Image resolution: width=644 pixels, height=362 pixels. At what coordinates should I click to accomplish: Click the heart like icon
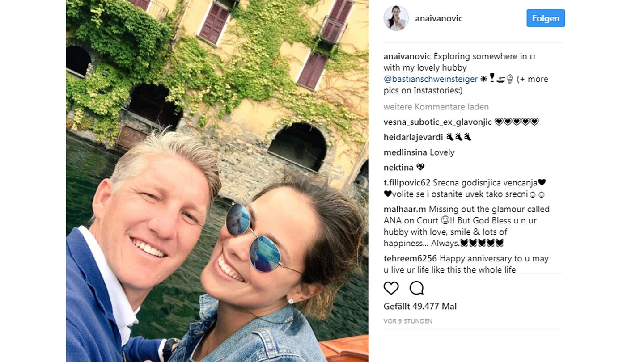(391, 288)
